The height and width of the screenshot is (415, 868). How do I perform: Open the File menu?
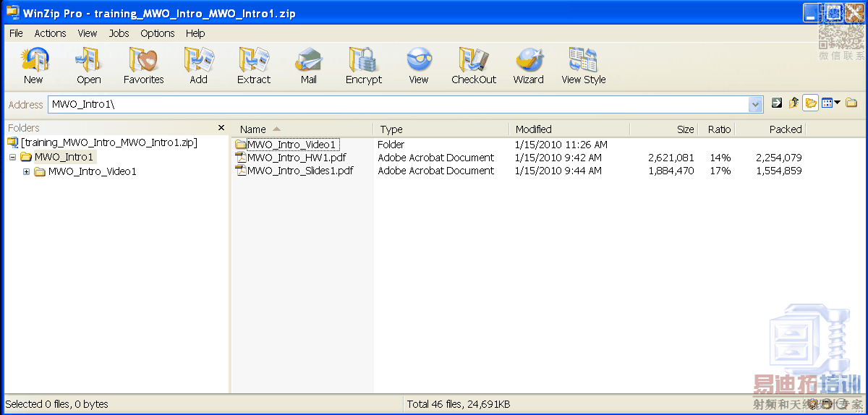pos(16,33)
